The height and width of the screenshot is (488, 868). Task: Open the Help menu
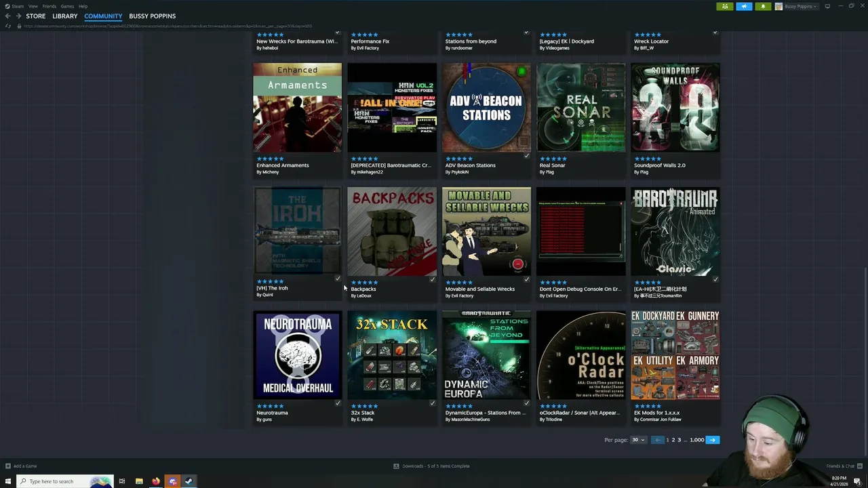coord(83,6)
